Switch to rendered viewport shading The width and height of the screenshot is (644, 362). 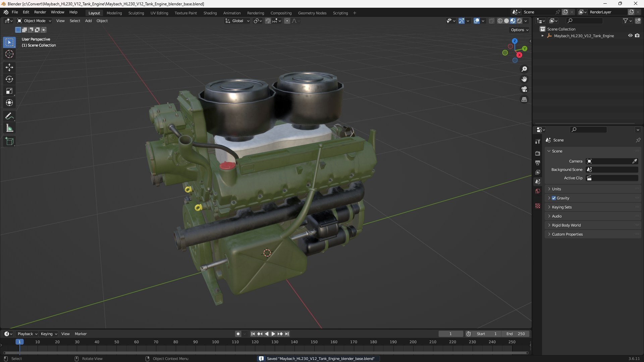tap(519, 21)
